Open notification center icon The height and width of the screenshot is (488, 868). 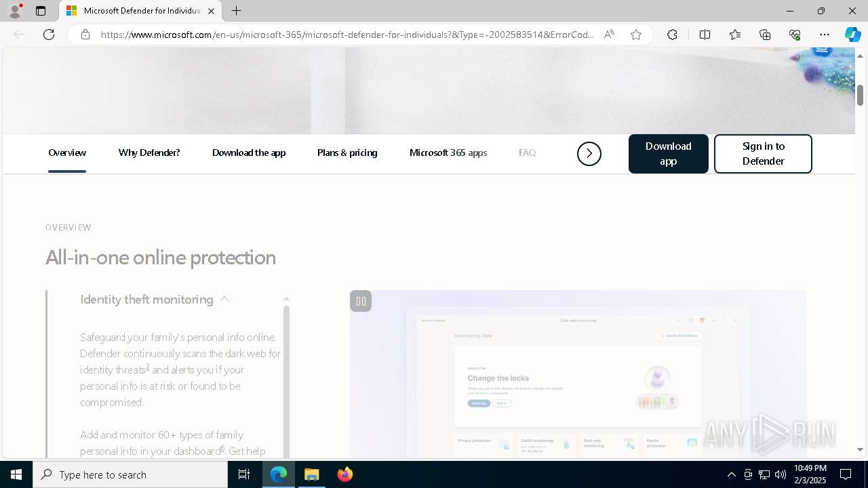click(x=846, y=474)
